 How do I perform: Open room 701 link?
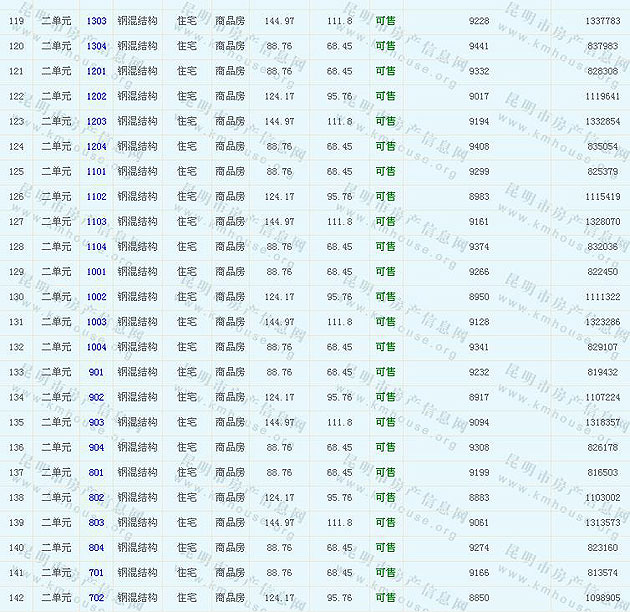[x=96, y=573]
